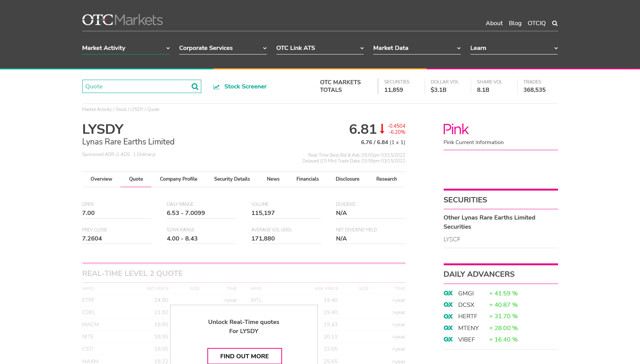Focus the Quote search input field
The width and height of the screenshot is (640, 364).
click(x=136, y=87)
